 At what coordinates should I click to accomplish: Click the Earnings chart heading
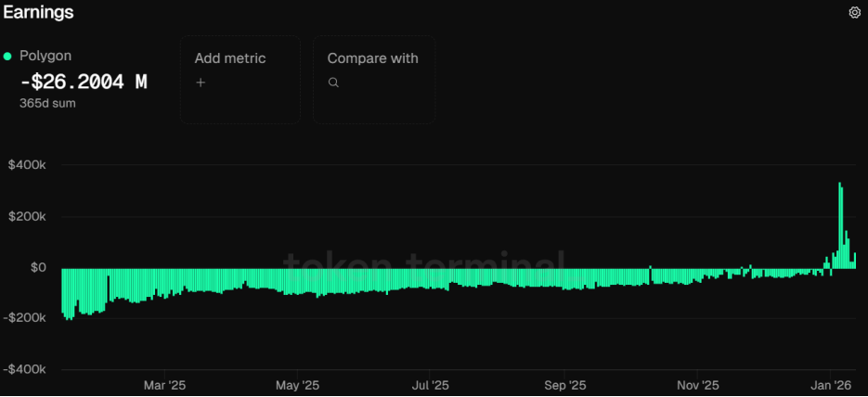pos(38,13)
